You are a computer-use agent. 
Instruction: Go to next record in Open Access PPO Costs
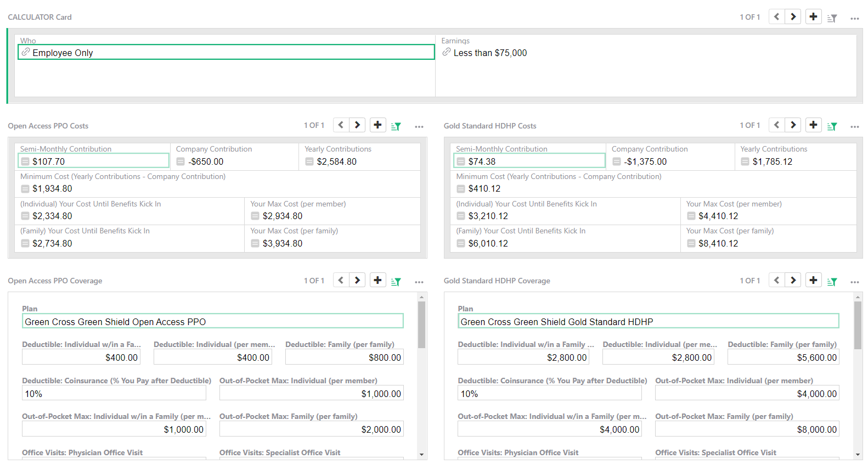357,125
